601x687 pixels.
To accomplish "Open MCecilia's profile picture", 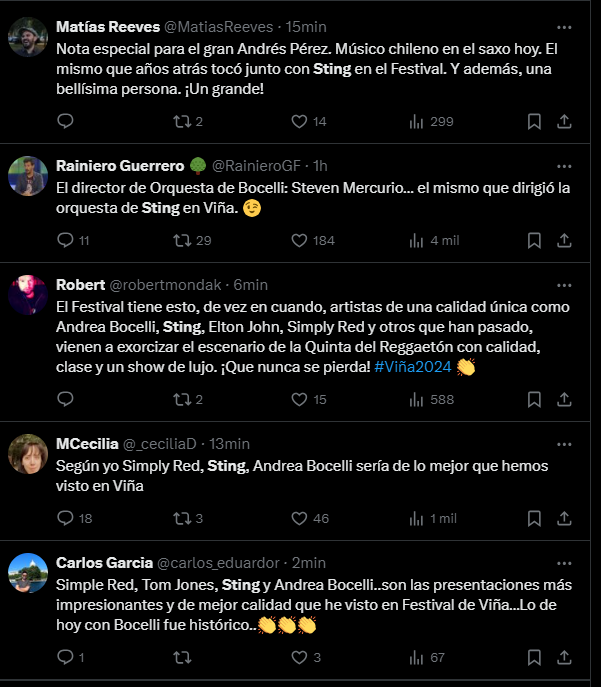I will [x=28, y=454].
